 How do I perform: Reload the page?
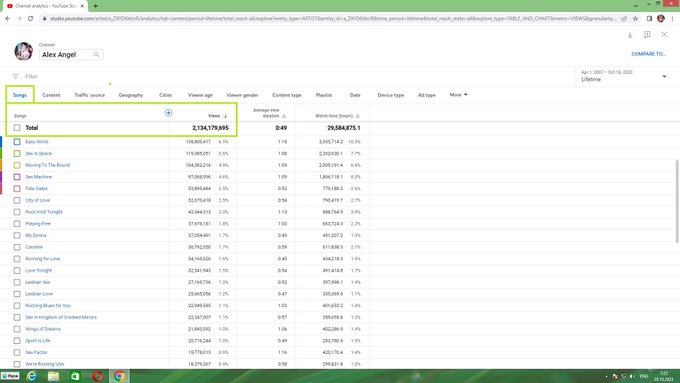click(30, 18)
